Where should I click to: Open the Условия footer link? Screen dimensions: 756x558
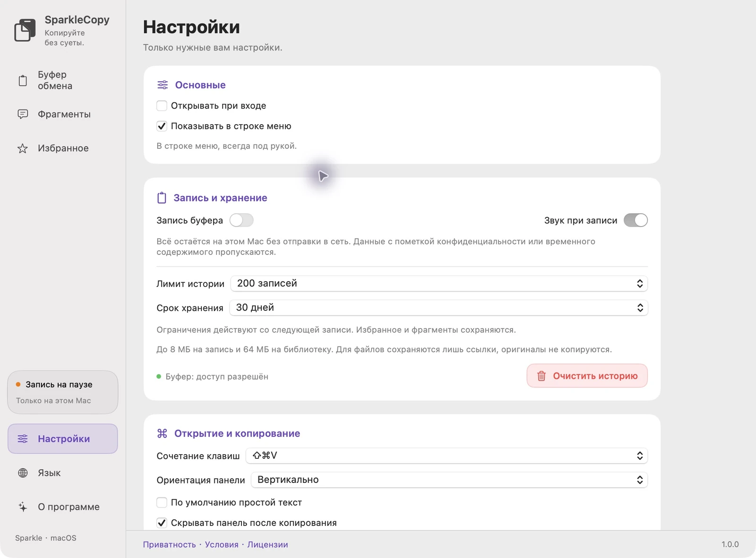222,544
